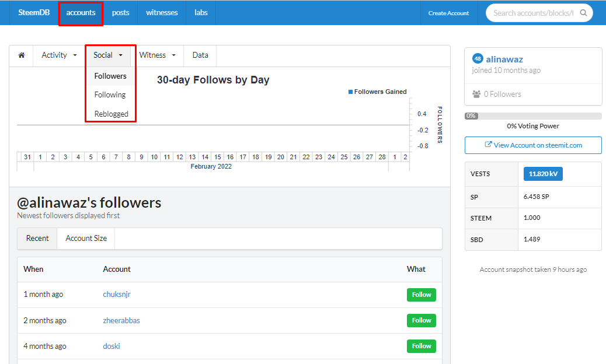Expand the Activity dropdown

[59, 55]
